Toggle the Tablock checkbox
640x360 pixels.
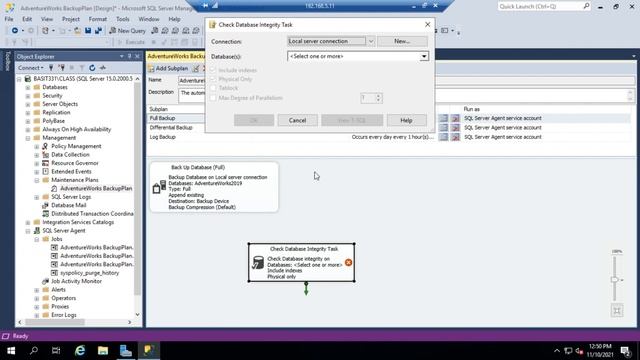213,88
